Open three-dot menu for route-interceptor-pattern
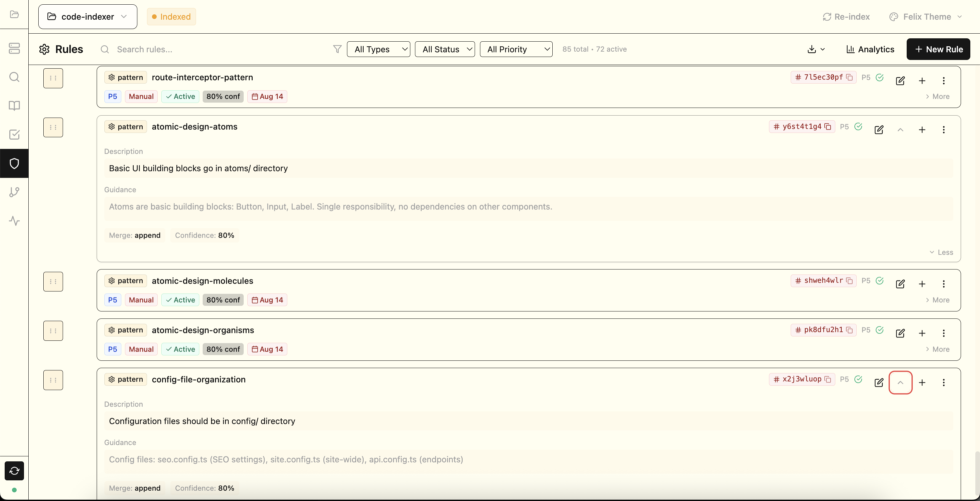The image size is (980, 501). click(943, 81)
